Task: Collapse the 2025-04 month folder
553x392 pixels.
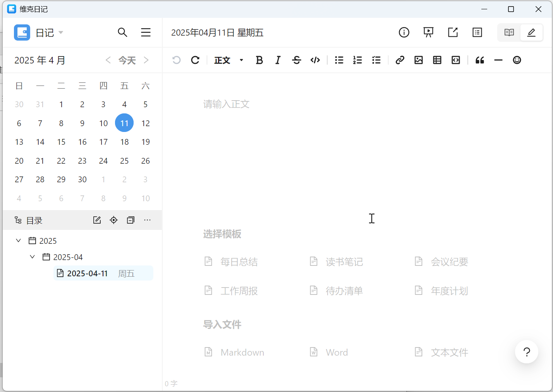Action: pyautogui.click(x=33, y=257)
